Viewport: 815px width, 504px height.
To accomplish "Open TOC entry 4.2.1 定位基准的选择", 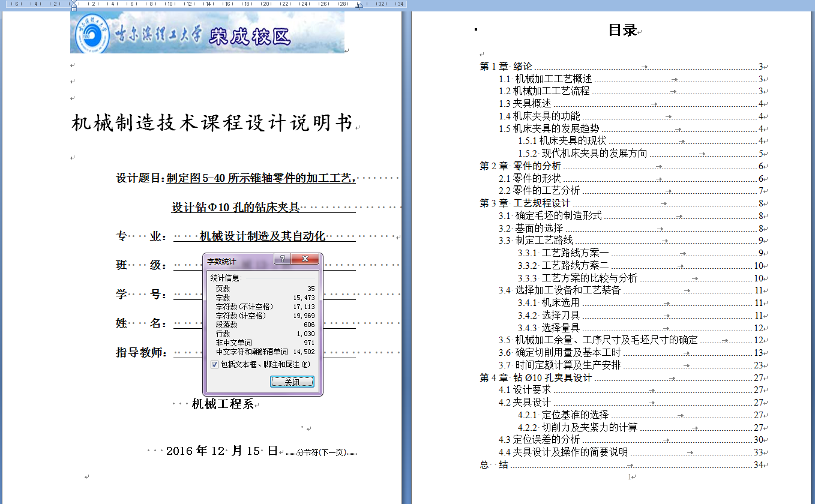I will pos(640,415).
